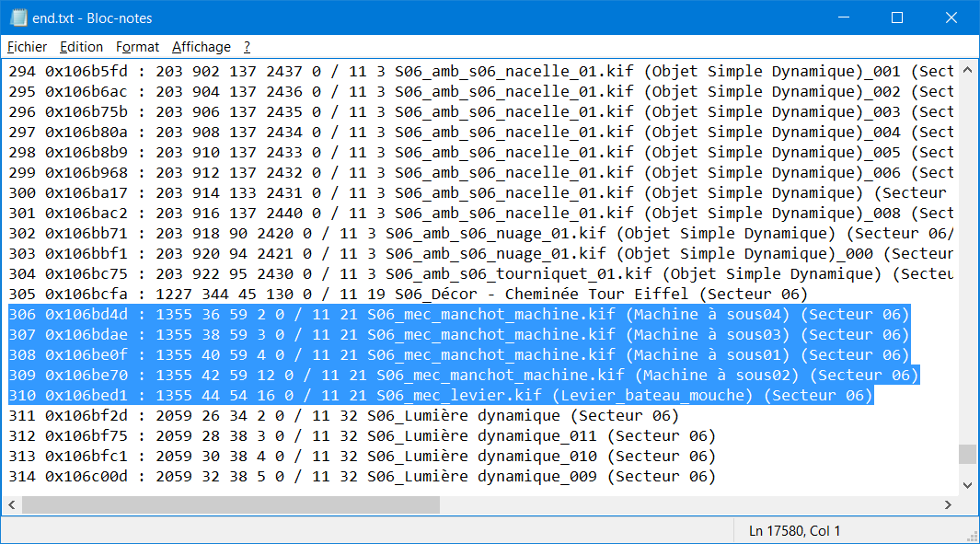
Task: Click line 294 address 0x106b5fd
Action: [x=86, y=71]
